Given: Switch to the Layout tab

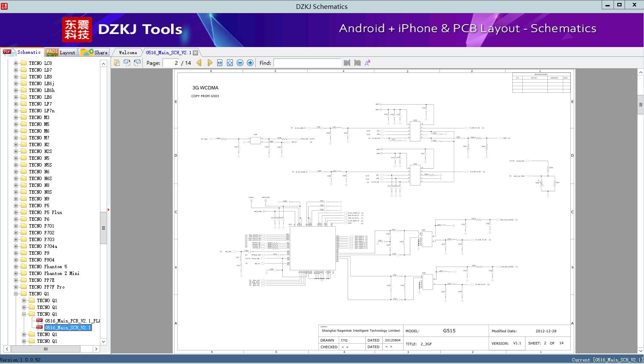Looking at the screenshot, I should (x=61, y=53).
